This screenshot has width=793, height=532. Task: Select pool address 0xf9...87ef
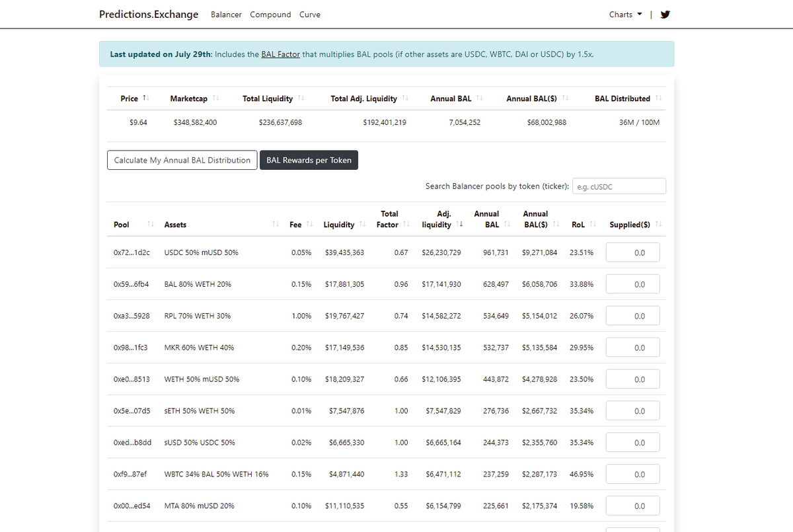click(130, 475)
